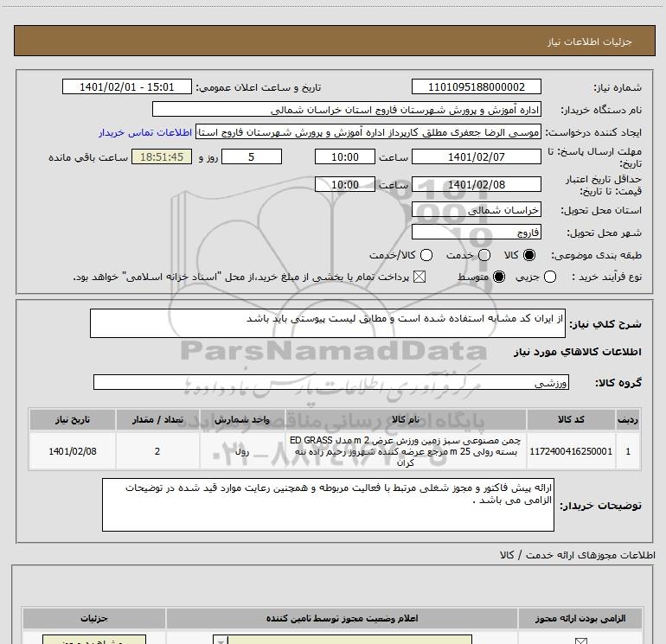The height and width of the screenshot is (644, 666).
Task: Click the شرح کلی نیاز text area
Action: [x=328, y=323]
